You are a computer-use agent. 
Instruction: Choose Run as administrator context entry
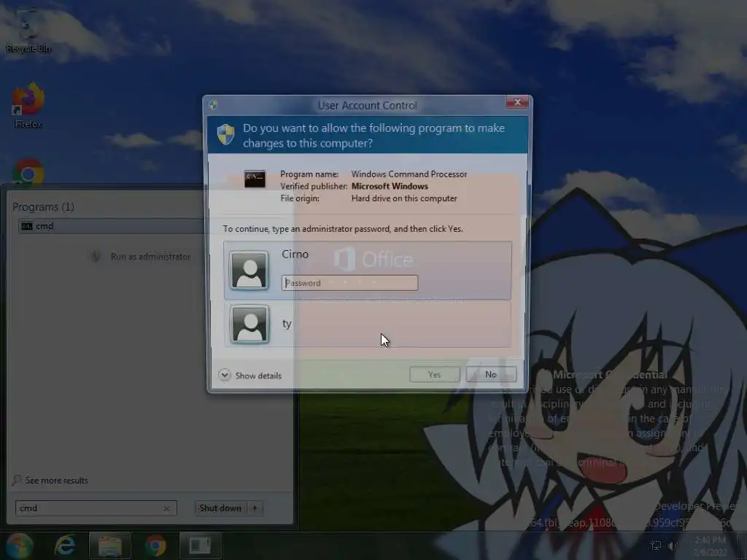[x=141, y=257]
